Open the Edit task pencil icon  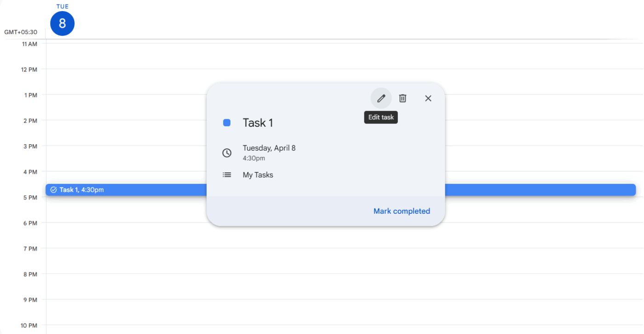[x=381, y=98]
